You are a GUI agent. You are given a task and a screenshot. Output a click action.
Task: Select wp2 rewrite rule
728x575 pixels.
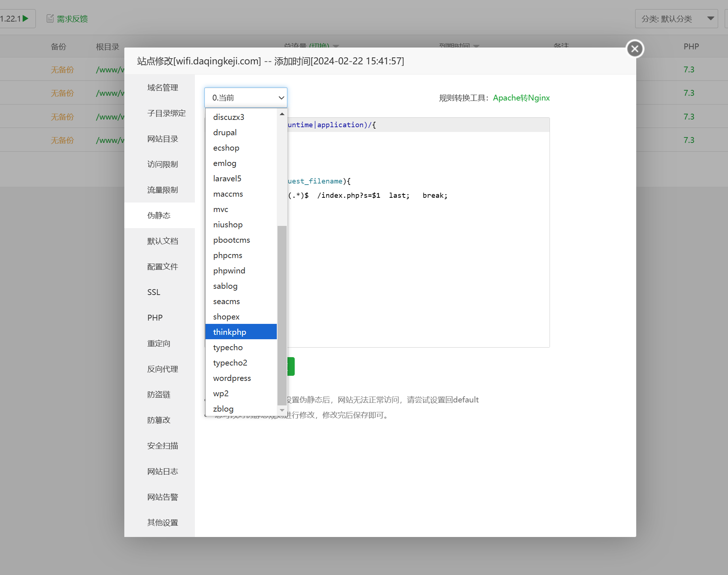(x=241, y=393)
